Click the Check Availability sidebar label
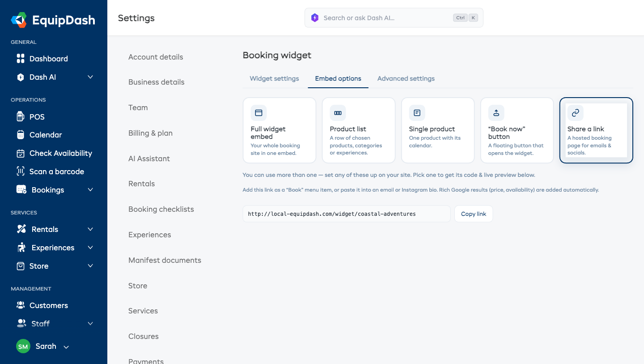The width and height of the screenshot is (644, 364). [x=61, y=153]
